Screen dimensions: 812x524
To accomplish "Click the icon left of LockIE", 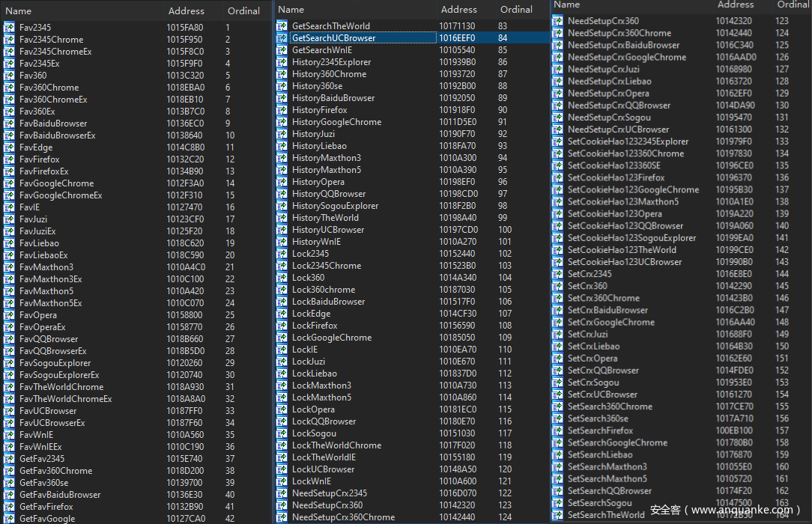I will 282,350.
